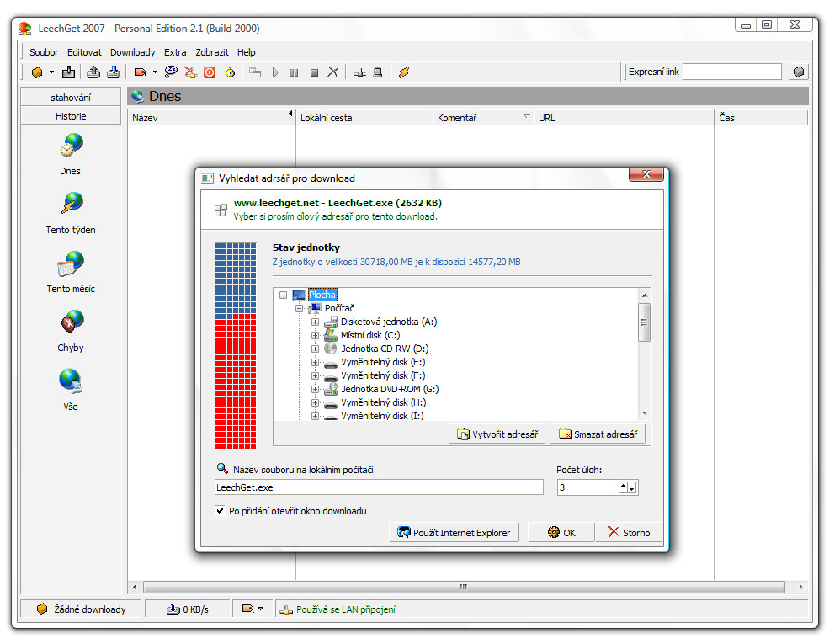Image resolution: width=840 pixels, height=644 pixels.
Task: Cancel the dialog with the Storno button
Action: pyautogui.click(x=629, y=533)
